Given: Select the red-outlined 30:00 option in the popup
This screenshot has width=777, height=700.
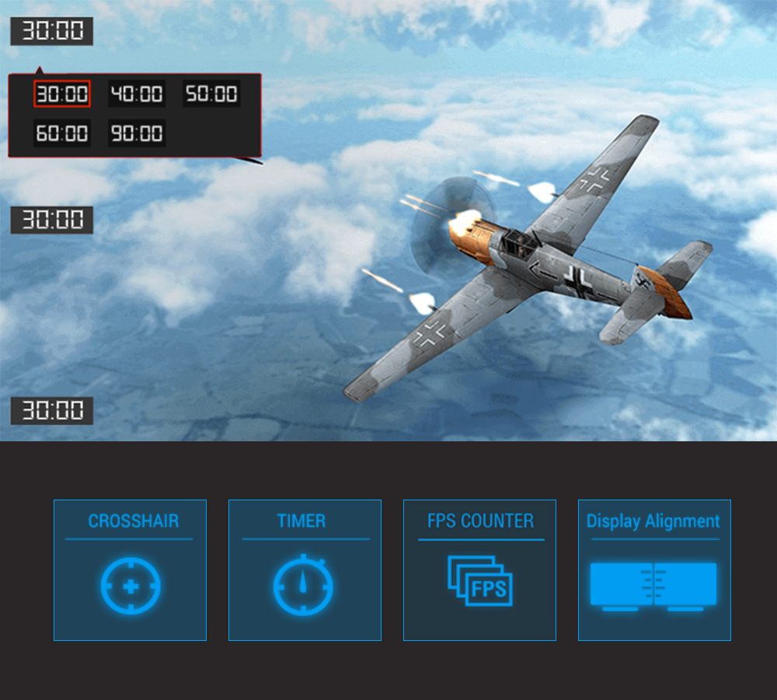Looking at the screenshot, I should click(x=62, y=94).
